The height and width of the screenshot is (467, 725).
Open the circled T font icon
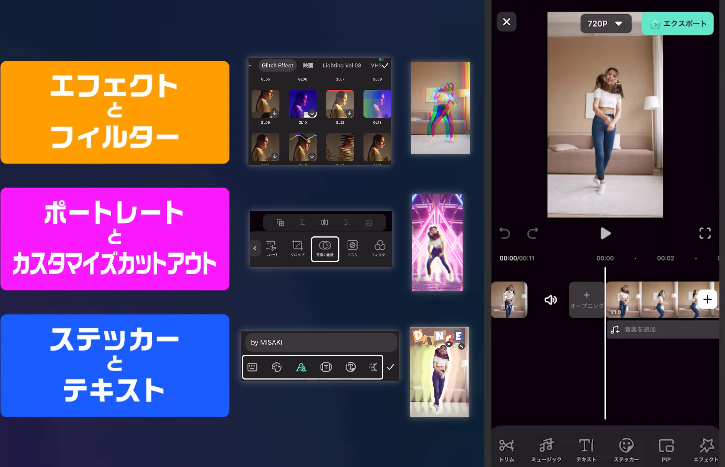point(350,367)
